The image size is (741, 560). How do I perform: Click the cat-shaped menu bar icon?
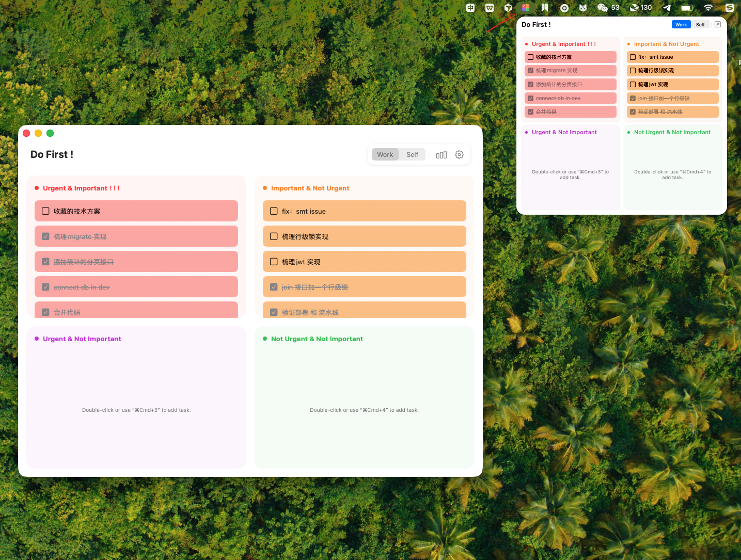[583, 8]
